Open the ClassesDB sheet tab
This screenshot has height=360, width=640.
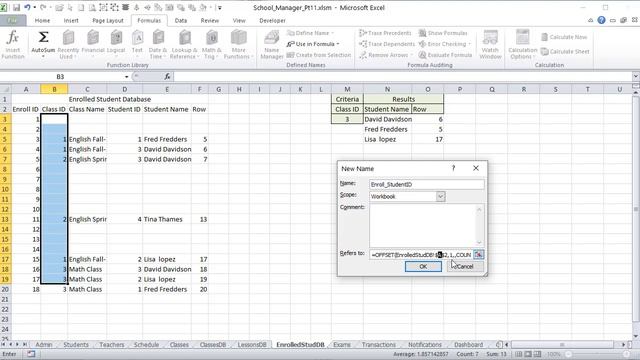[213, 345]
